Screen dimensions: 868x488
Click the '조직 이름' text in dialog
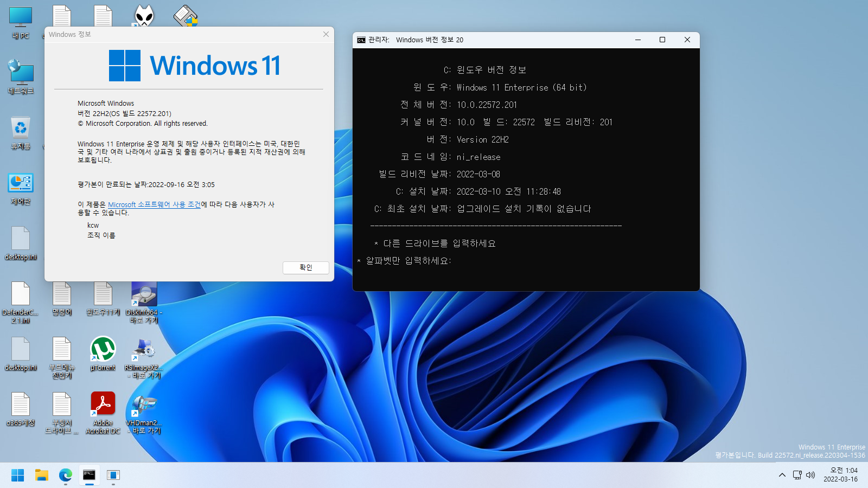click(x=101, y=235)
